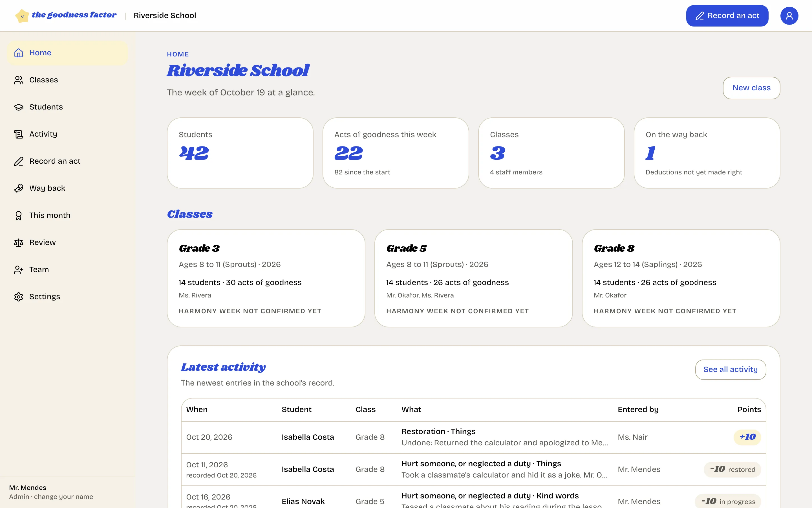Open the Grade 8 class card

tap(681, 278)
